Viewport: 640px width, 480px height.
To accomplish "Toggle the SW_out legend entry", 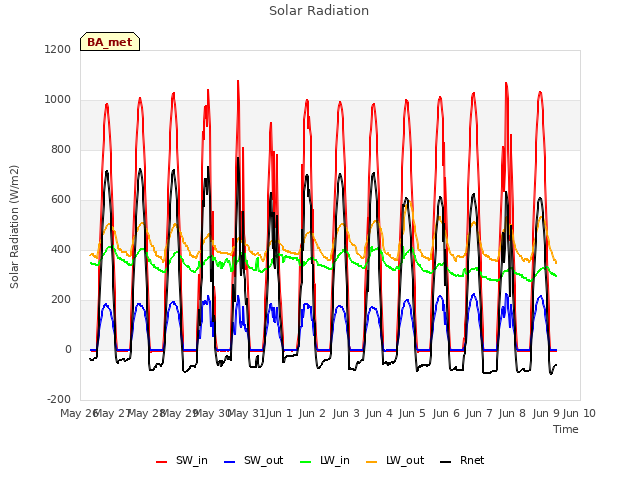I will 253,461.
